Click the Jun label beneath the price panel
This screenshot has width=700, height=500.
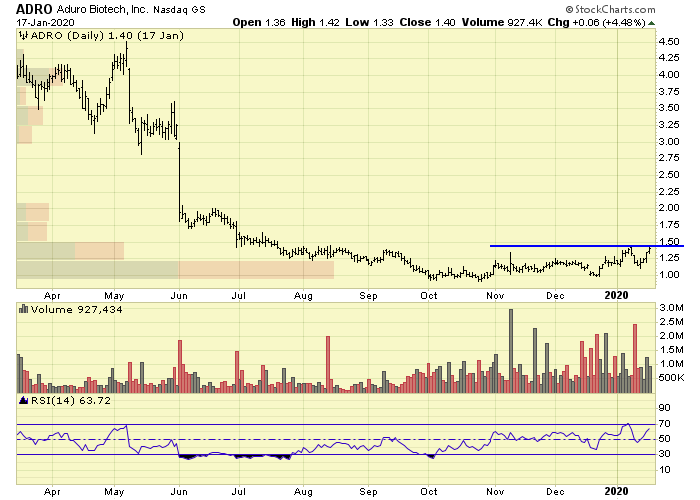click(x=179, y=296)
